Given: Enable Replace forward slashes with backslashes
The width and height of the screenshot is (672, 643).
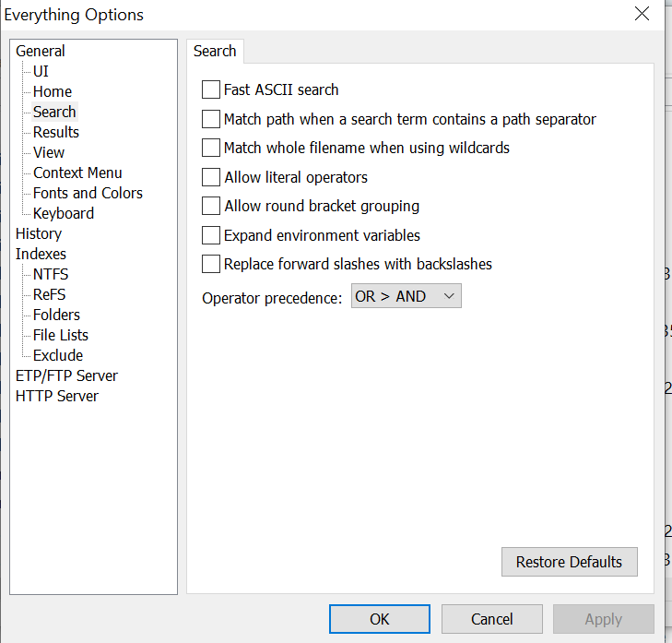Looking at the screenshot, I should point(211,264).
